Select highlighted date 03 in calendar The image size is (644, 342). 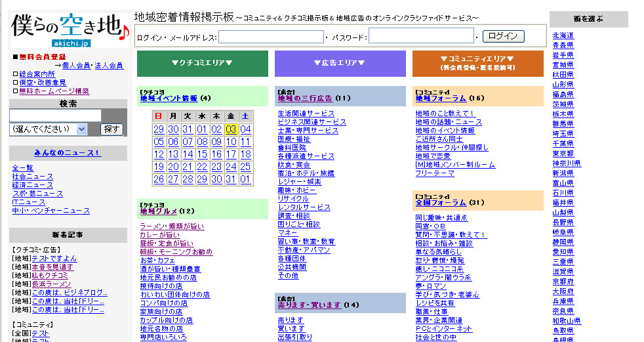(x=231, y=129)
